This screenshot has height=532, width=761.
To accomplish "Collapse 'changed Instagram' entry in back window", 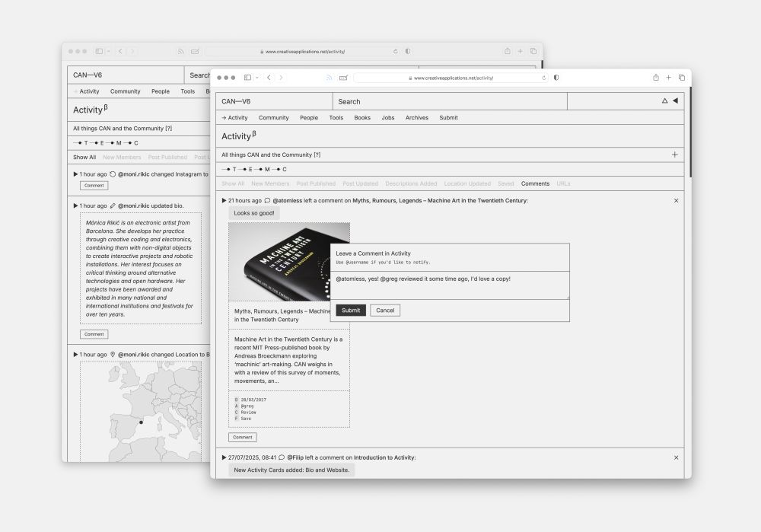I will (x=75, y=174).
